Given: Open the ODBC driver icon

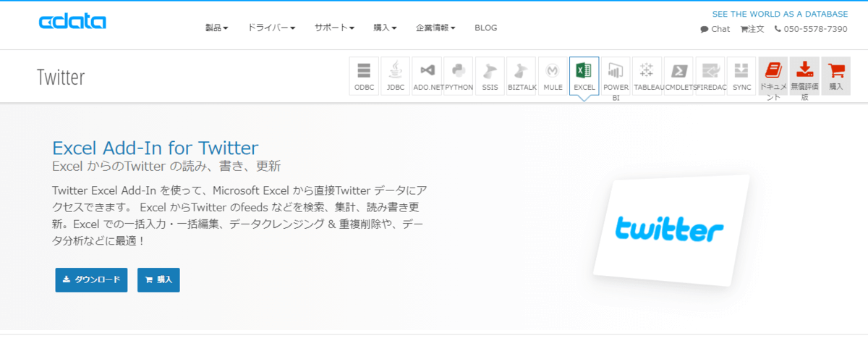Looking at the screenshot, I should [x=364, y=76].
